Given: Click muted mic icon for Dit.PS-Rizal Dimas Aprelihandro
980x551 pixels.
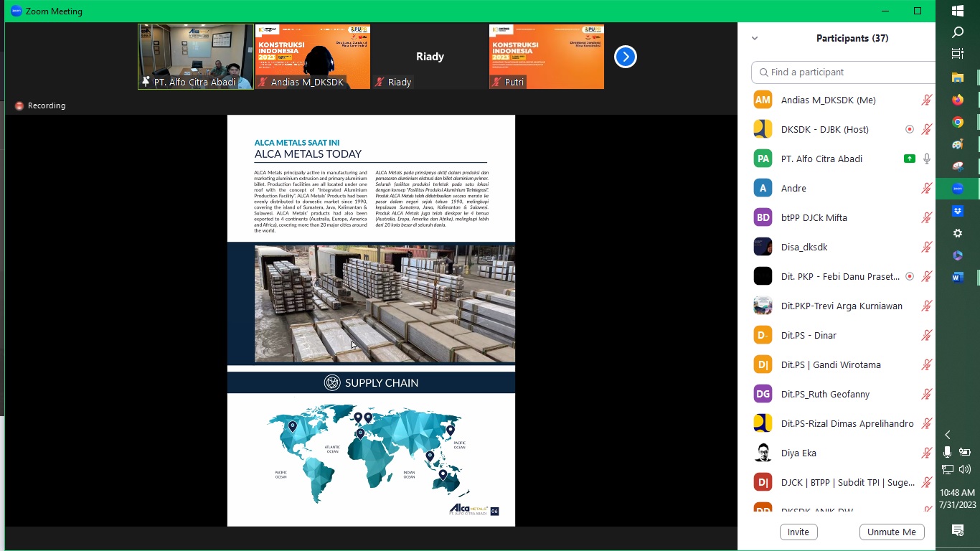Looking at the screenshot, I should (x=927, y=423).
